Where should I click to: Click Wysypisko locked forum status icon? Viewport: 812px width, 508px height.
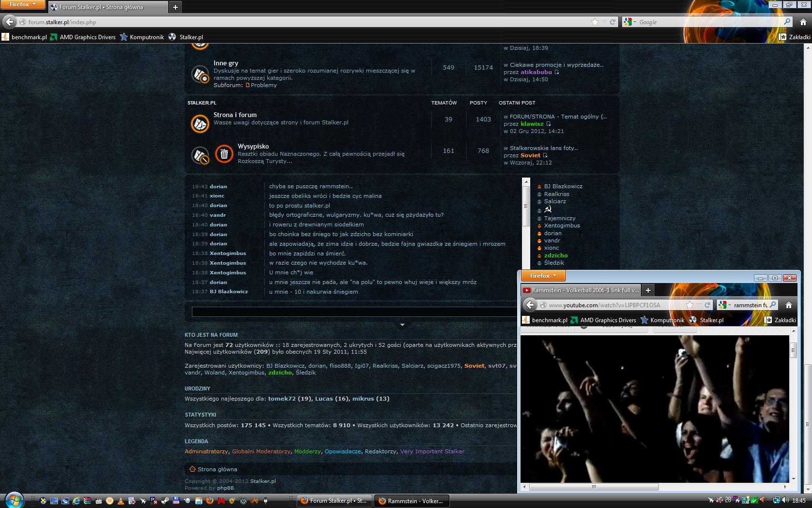click(200, 155)
